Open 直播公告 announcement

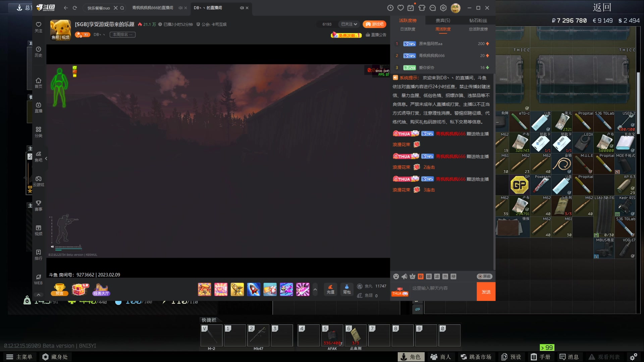point(376,35)
